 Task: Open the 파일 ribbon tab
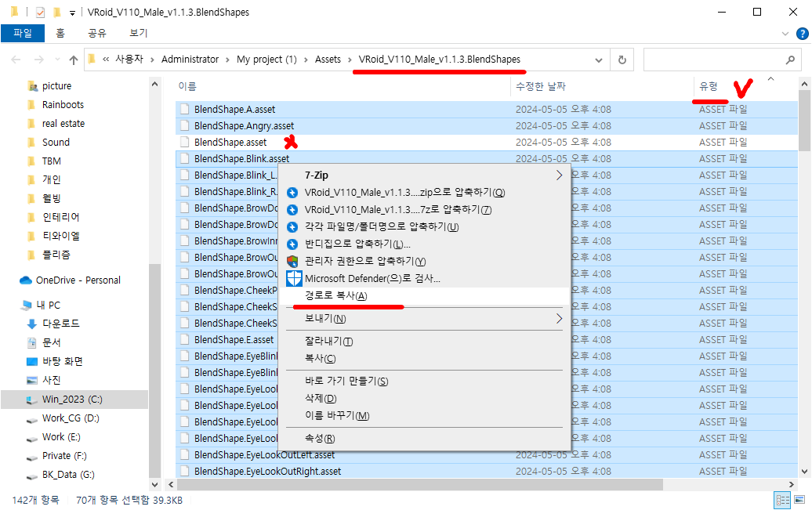tap(23, 33)
